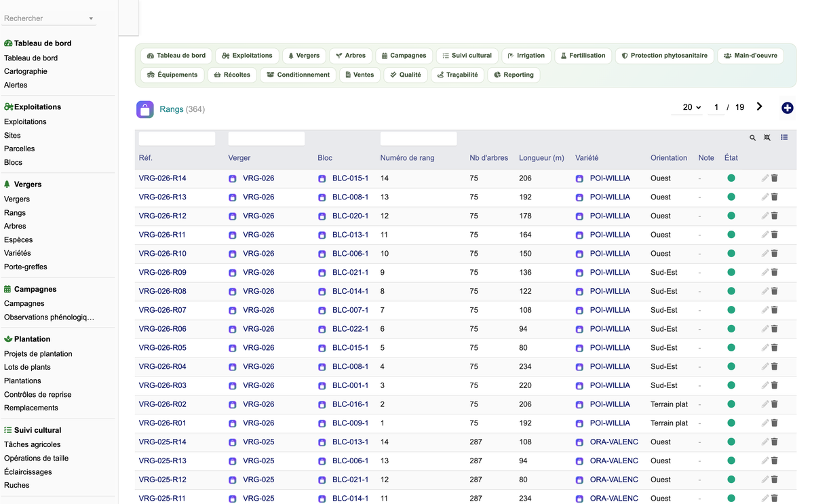This screenshot has width=814, height=504.
Task: Open the Traçabilité tab
Action: tap(458, 75)
